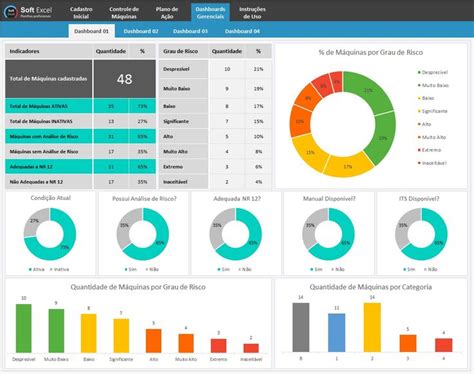
Task: Click the blue category 1 bar
Action: [x=337, y=333]
